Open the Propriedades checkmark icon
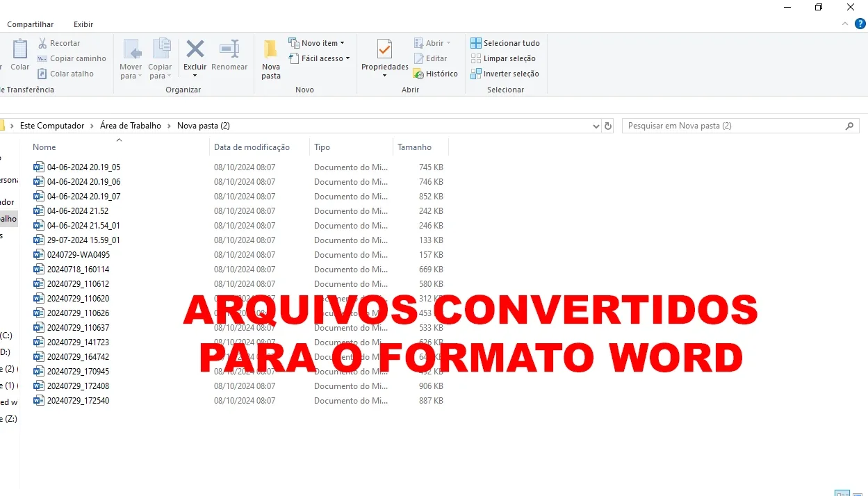 pos(384,49)
